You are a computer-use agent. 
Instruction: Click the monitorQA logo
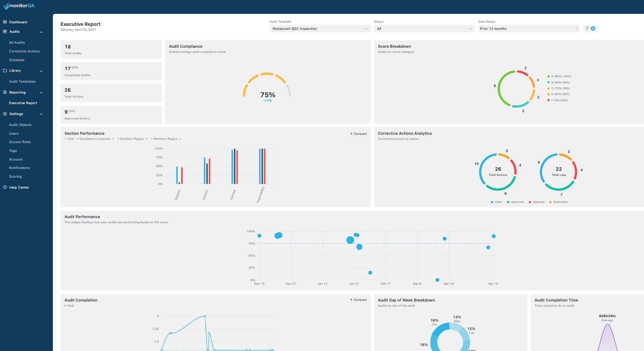(19, 6)
